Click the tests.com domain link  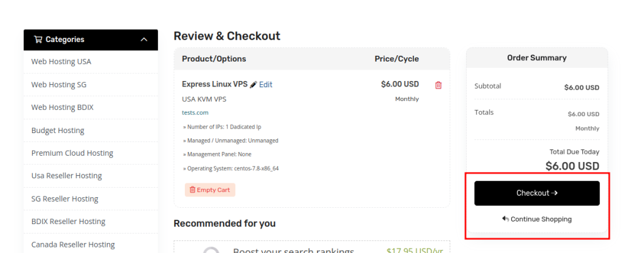(194, 112)
